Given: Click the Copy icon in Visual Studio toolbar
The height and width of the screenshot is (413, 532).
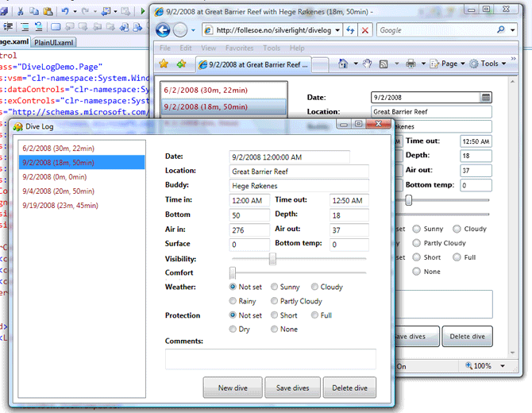Looking at the screenshot, I should 34,11.
